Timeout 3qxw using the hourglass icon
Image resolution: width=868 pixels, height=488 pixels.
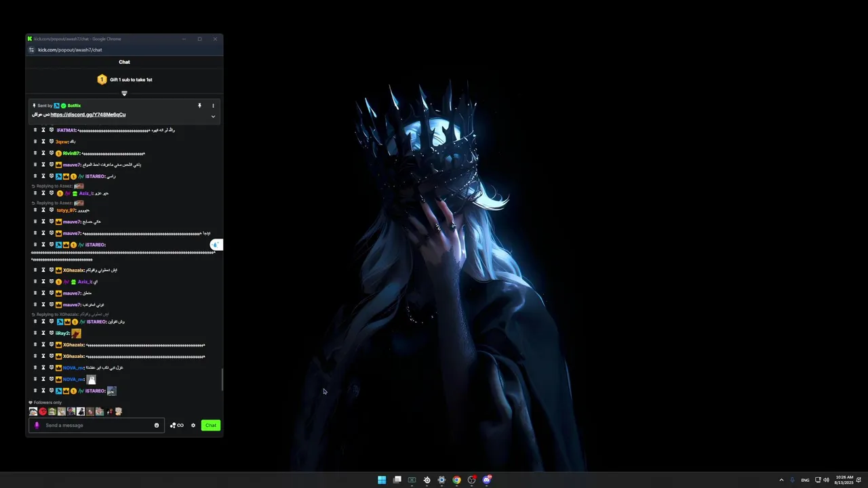pos(43,142)
